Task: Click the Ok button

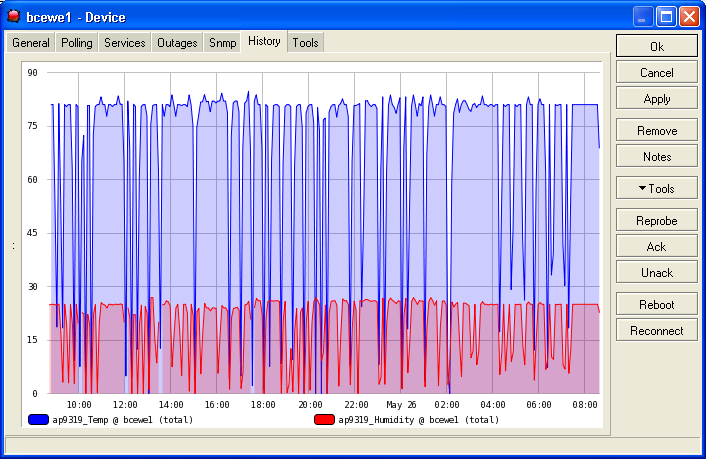Action: point(656,46)
